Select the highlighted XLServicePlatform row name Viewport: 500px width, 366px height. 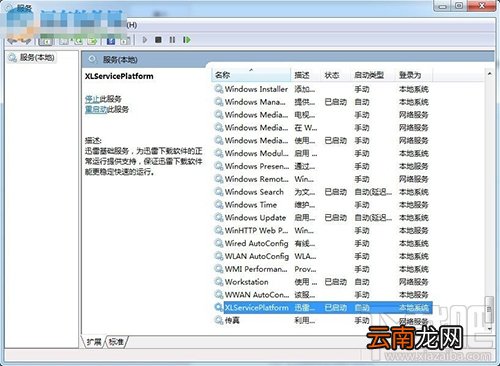[257, 307]
